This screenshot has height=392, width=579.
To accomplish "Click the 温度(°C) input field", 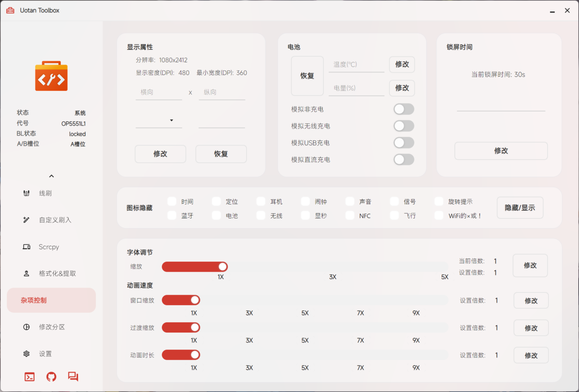I will pos(356,64).
